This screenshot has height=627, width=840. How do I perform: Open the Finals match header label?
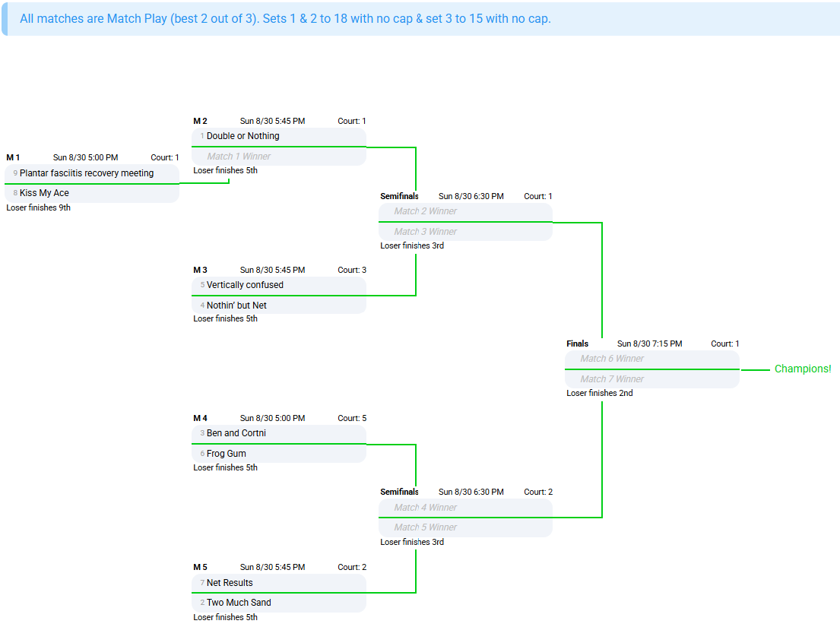pyautogui.click(x=577, y=344)
